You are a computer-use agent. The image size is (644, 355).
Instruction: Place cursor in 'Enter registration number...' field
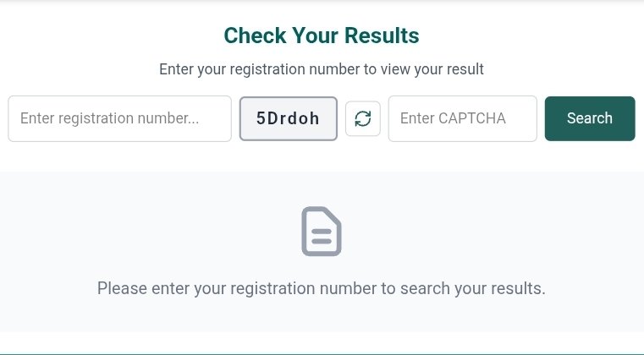[x=119, y=118]
